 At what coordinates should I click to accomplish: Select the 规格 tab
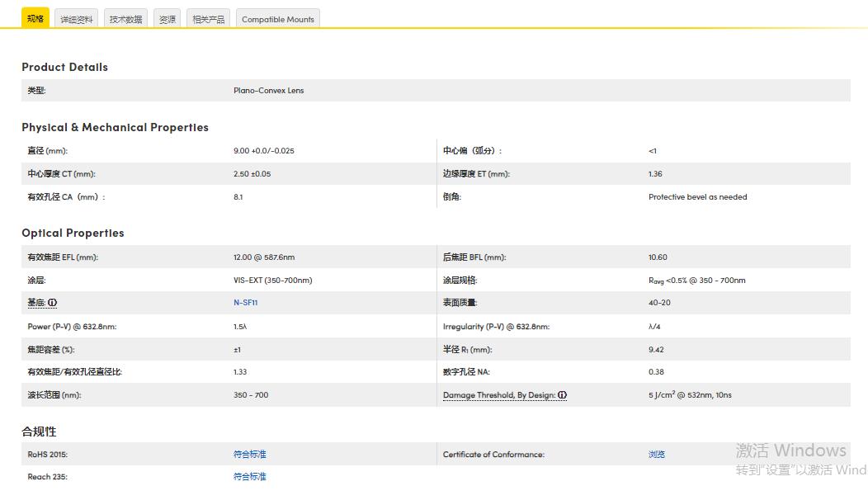tap(35, 18)
